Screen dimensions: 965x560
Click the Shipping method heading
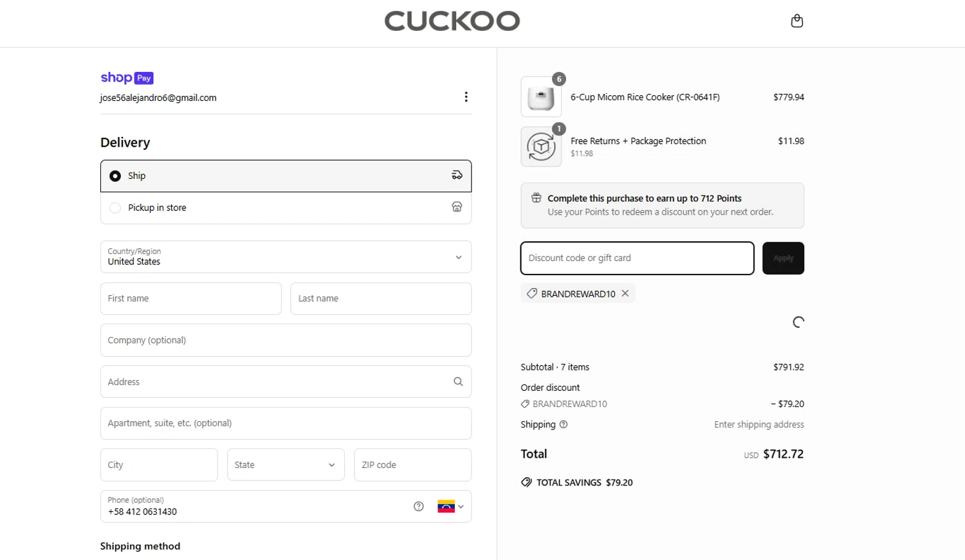point(140,546)
